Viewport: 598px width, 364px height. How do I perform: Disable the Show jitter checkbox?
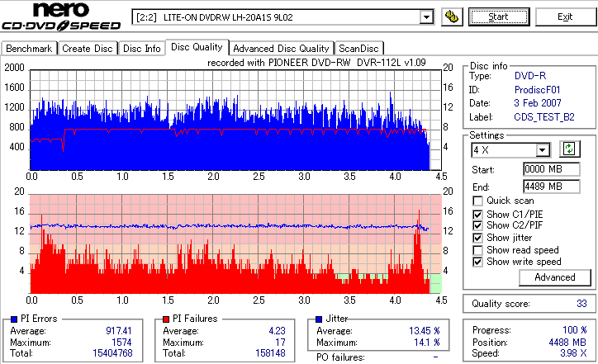[477, 238]
